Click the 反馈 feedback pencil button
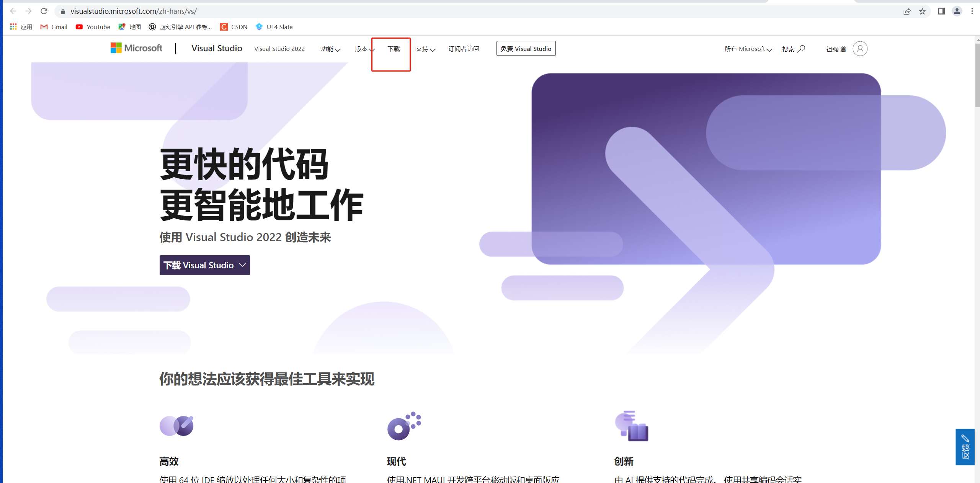Screen dimensions: 980x483 965,447
